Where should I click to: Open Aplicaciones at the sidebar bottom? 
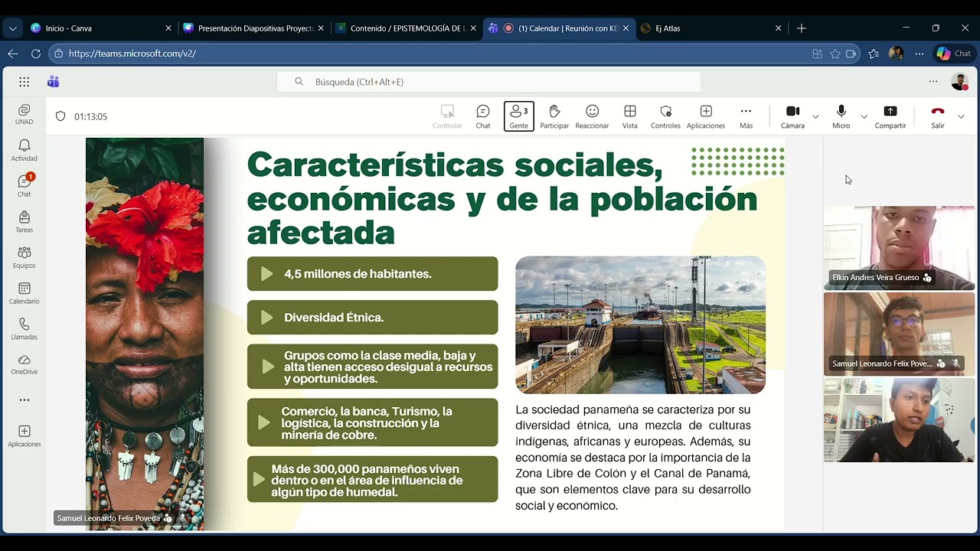point(24,436)
